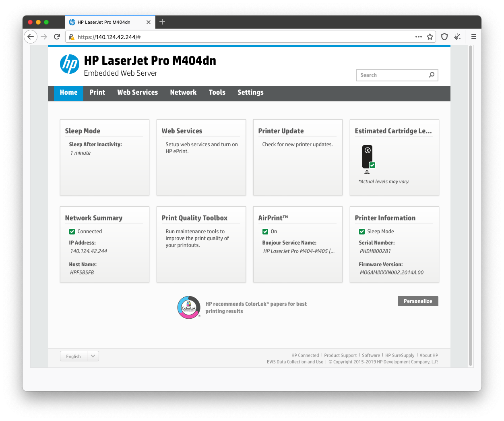Click the Personalize button
Screen dimensions: 504x421
pyautogui.click(x=418, y=301)
